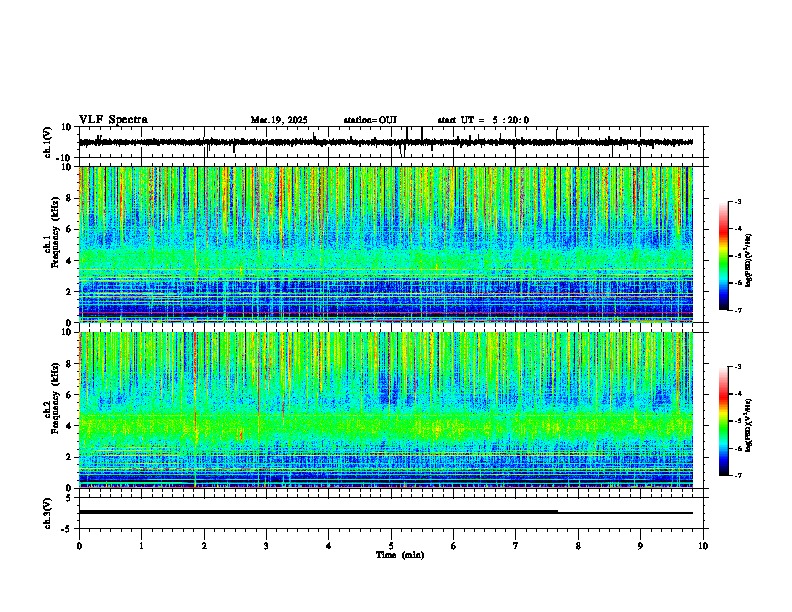Click the 'station=OUI' header label
The image size is (792, 612).
370,120
